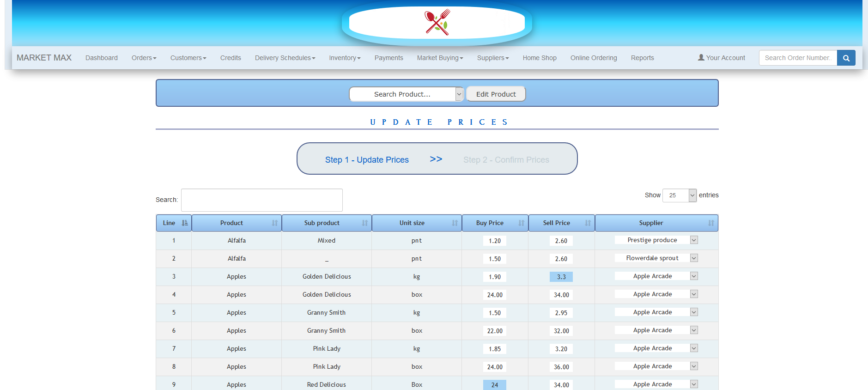This screenshot has width=868, height=390.
Task: Go to Step 2 - Confirm Prices
Action: click(x=506, y=160)
